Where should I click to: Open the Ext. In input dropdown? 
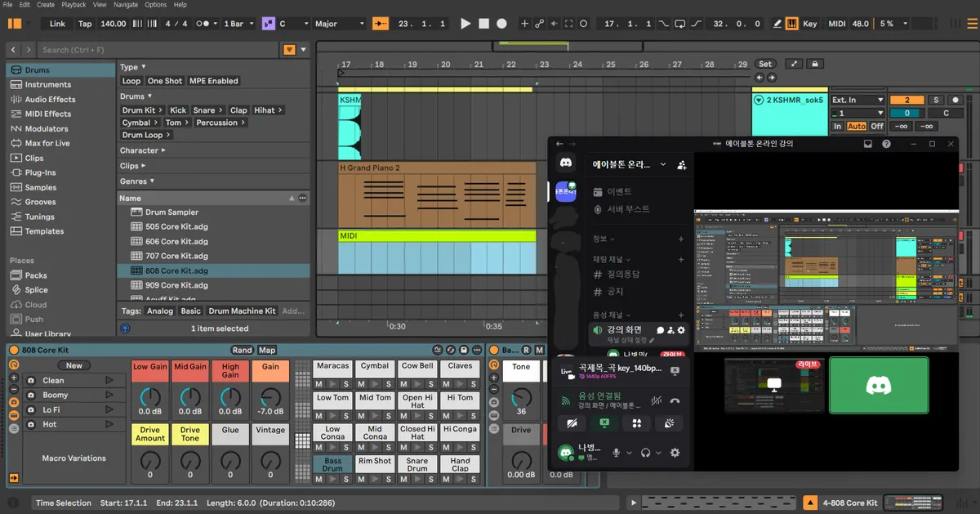pos(857,100)
